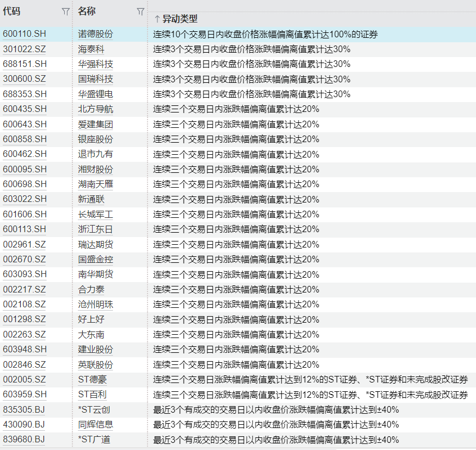Open the 长城军工 stock link
The width and height of the screenshot is (476, 450).
(95, 214)
